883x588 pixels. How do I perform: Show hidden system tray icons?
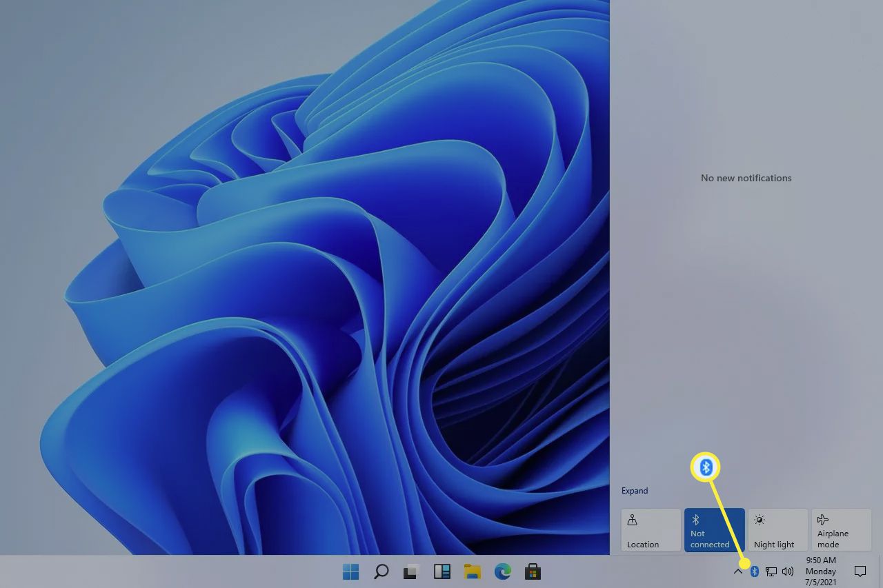738,571
